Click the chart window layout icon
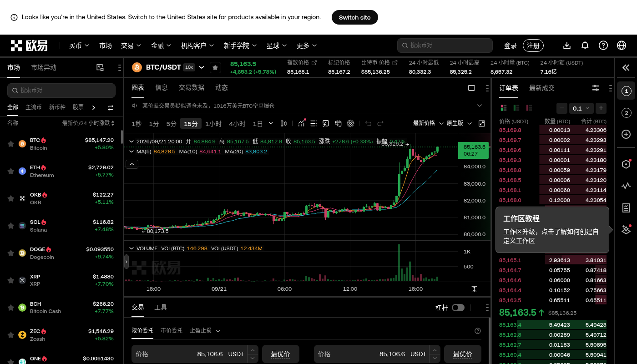This screenshot has width=637, height=364. click(x=471, y=88)
